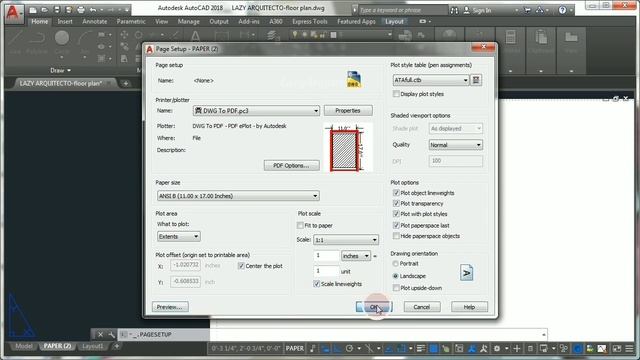The image size is (640, 360).
Task: Open the What to plot Extents dropdown
Action: coord(179,236)
